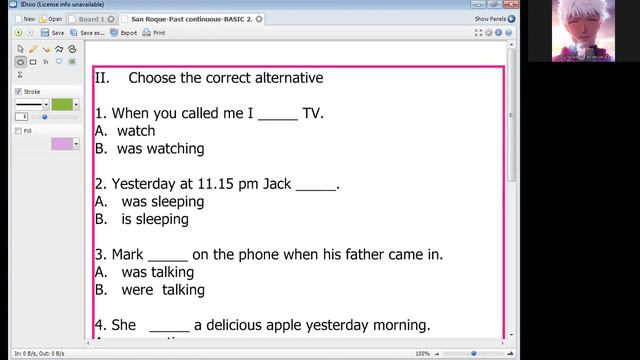Viewport: 640px width, 360px height.
Task: Click the Save floppy disk icon
Action: pyautogui.click(x=45, y=33)
